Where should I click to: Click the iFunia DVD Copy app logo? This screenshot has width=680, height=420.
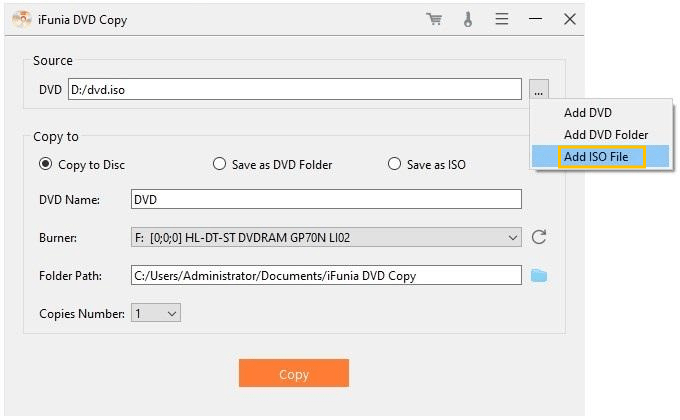pos(21,19)
